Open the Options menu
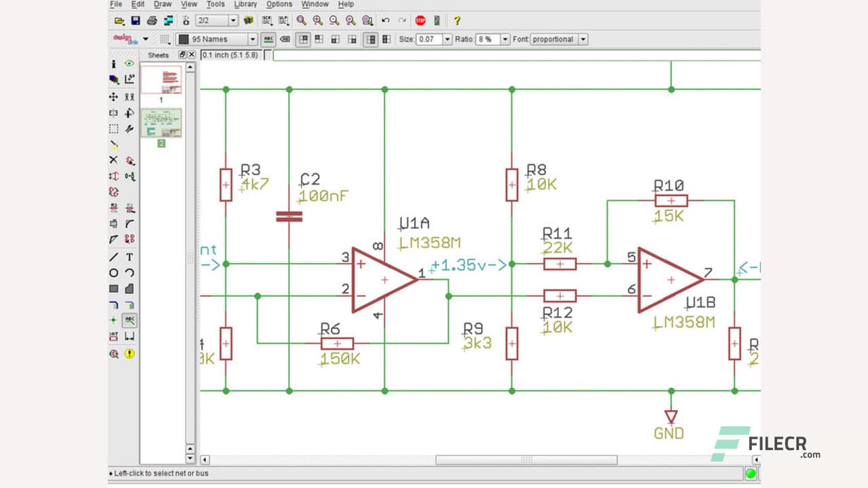This screenshot has width=868, height=488. tap(279, 4)
